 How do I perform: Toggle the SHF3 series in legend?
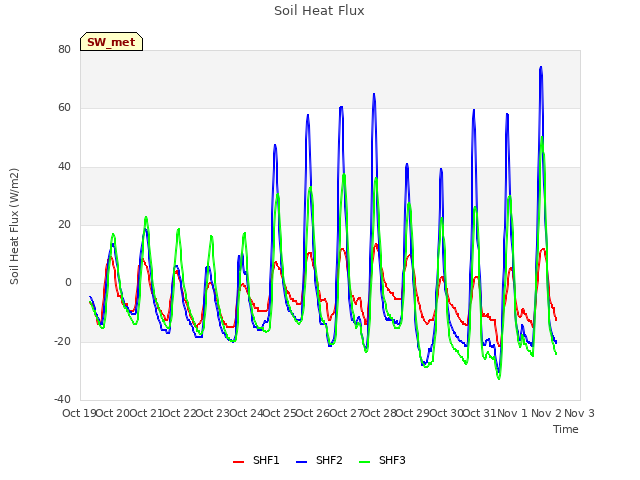382,460
